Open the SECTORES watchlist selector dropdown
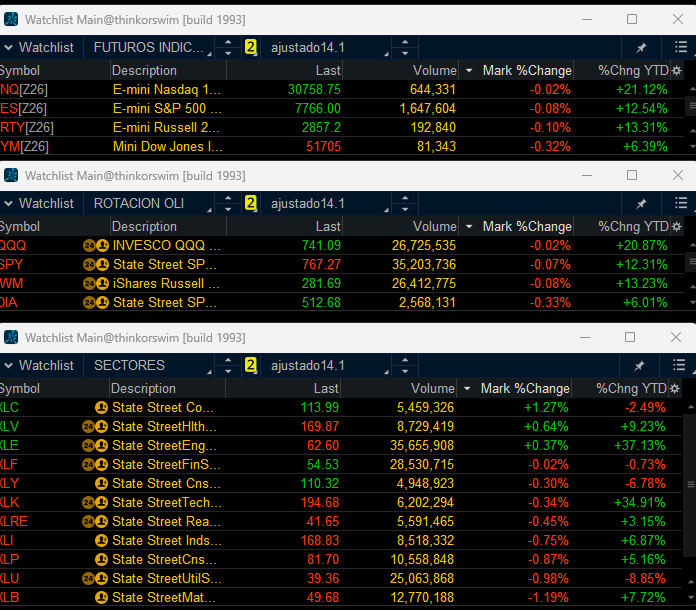This screenshot has width=696, height=610. 149,365
